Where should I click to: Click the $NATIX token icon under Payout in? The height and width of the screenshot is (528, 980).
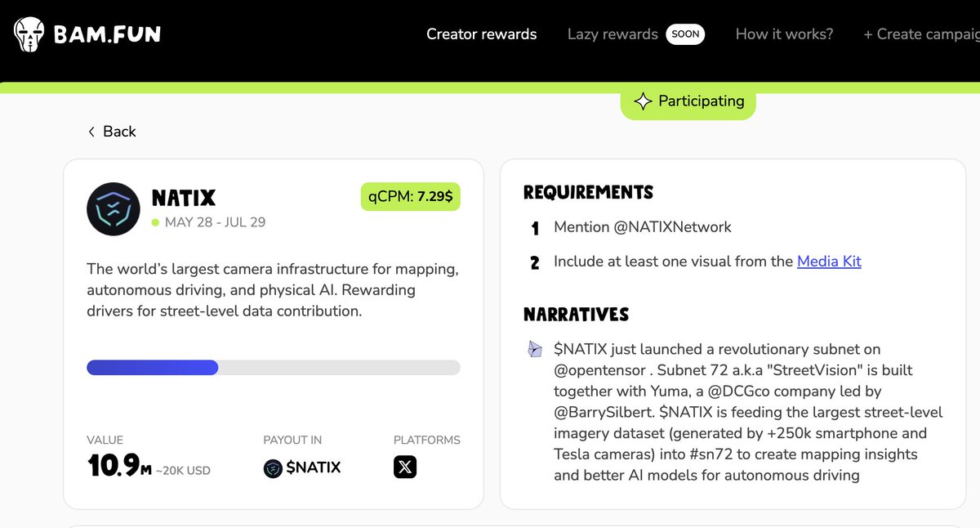pyautogui.click(x=273, y=468)
